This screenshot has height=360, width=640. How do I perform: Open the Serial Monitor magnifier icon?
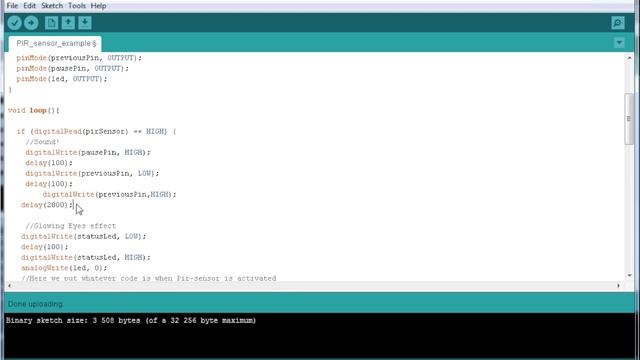[618, 23]
